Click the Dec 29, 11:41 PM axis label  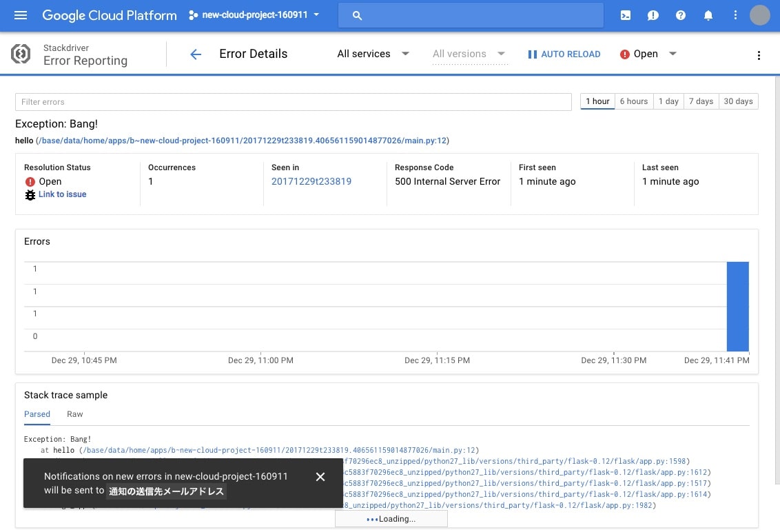[717, 360]
